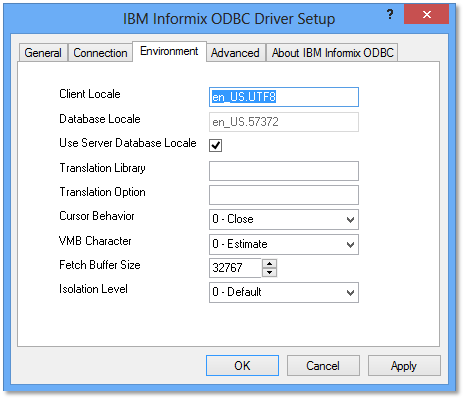This screenshot has width=465, height=400.
Task: Go to the Advanced tab
Action: pyautogui.click(x=235, y=53)
